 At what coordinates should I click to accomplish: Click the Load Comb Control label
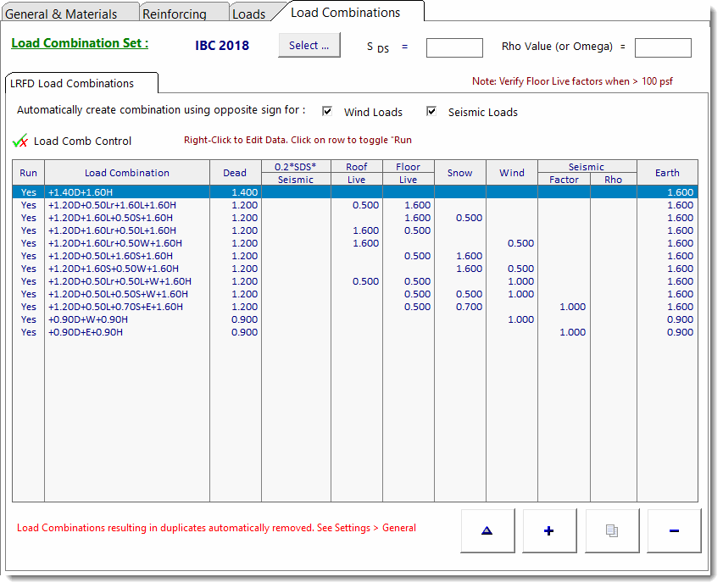tap(82, 141)
